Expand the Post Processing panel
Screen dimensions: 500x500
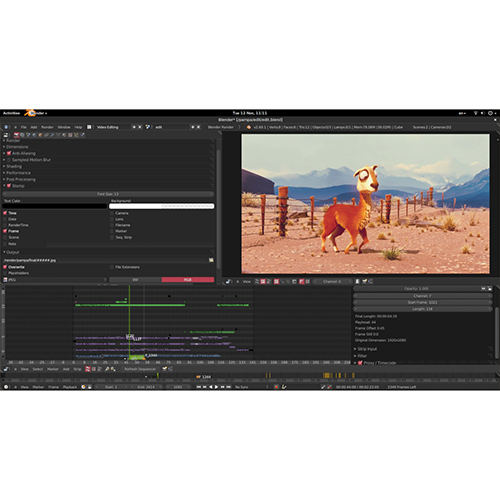point(21,179)
